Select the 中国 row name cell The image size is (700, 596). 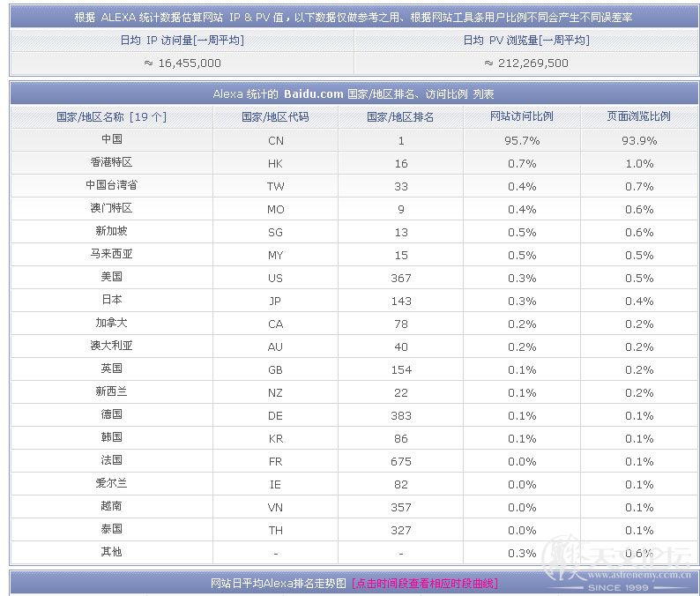[112, 139]
